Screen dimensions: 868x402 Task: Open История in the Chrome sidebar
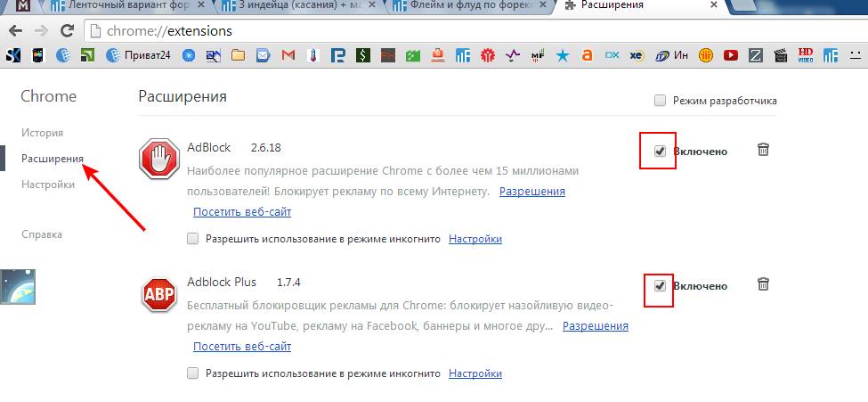[x=42, y=133]
